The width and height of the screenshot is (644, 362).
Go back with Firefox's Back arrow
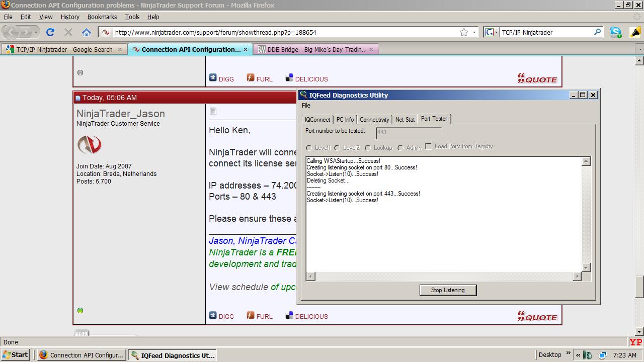(11, 32)
